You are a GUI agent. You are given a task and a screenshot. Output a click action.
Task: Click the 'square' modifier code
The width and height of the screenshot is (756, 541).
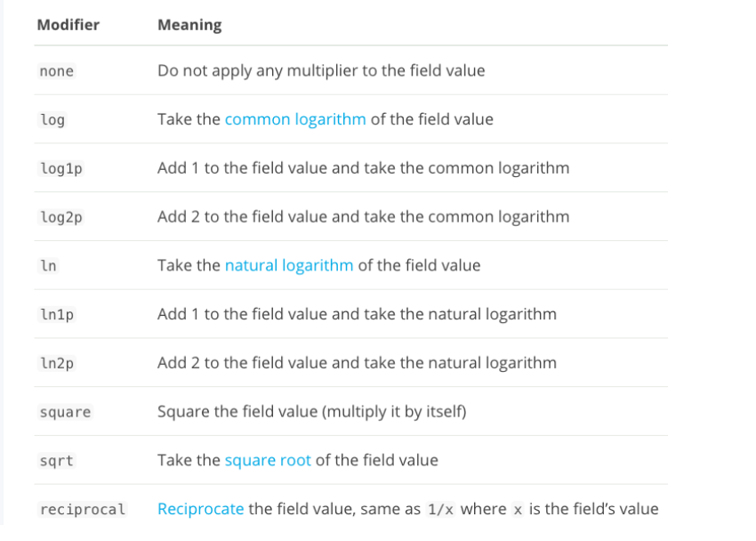tap(65, 412)
